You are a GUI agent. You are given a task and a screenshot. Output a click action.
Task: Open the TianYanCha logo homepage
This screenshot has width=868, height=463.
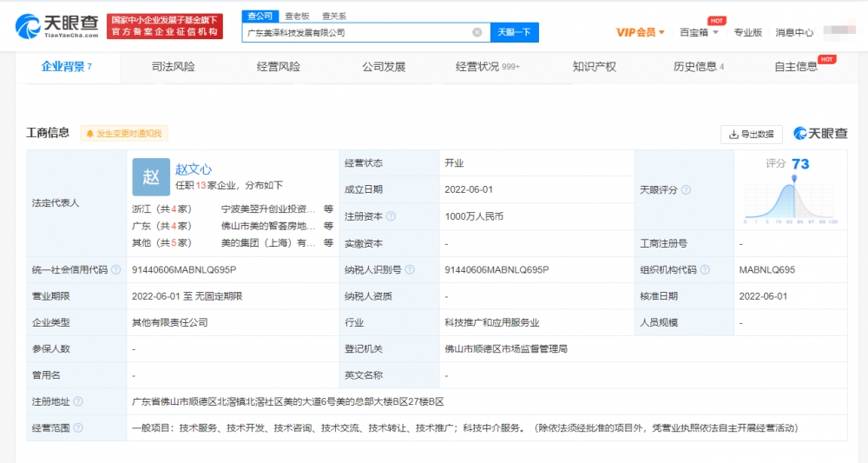coord(57,26)
